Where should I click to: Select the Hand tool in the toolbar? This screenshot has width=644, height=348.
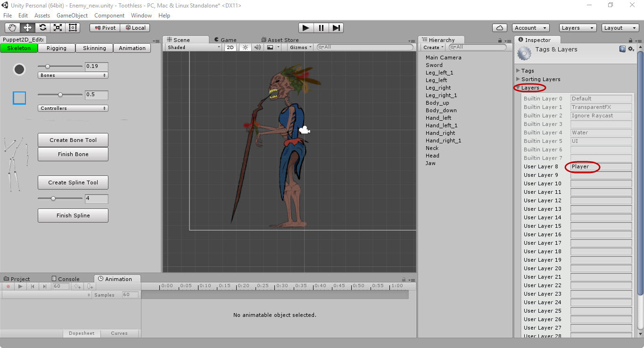(x=12, y=28)
